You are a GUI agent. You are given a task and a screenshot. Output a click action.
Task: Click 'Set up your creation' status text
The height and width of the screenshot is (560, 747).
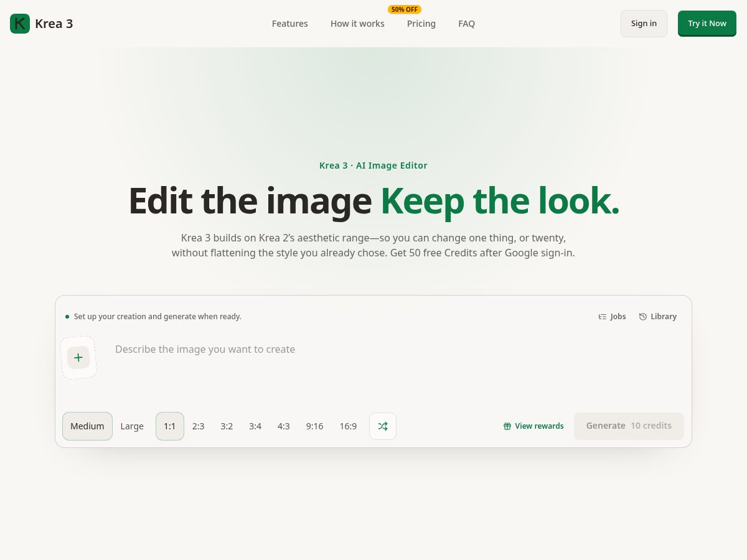pos(157,317)
